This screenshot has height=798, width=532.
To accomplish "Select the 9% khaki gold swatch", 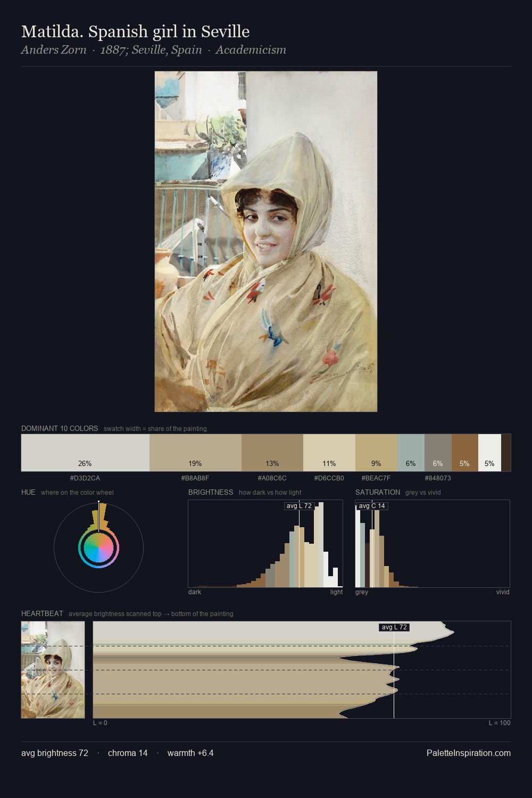I will click(377, 453).
